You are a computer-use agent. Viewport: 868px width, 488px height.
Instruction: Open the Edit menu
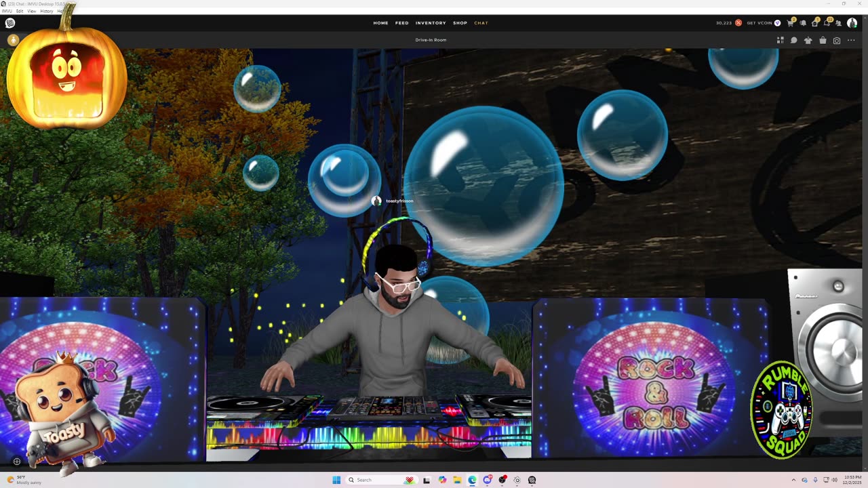(20, 11)
